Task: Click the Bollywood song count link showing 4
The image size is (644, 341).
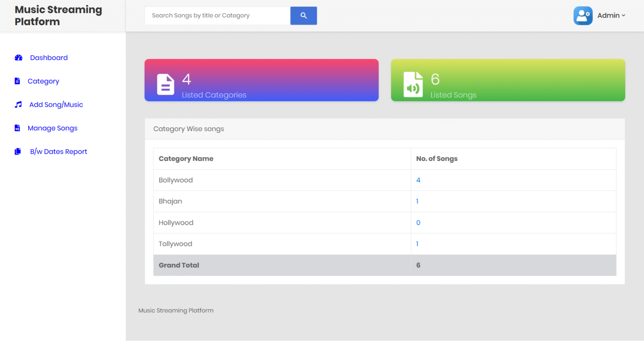Action: (418, 180)
